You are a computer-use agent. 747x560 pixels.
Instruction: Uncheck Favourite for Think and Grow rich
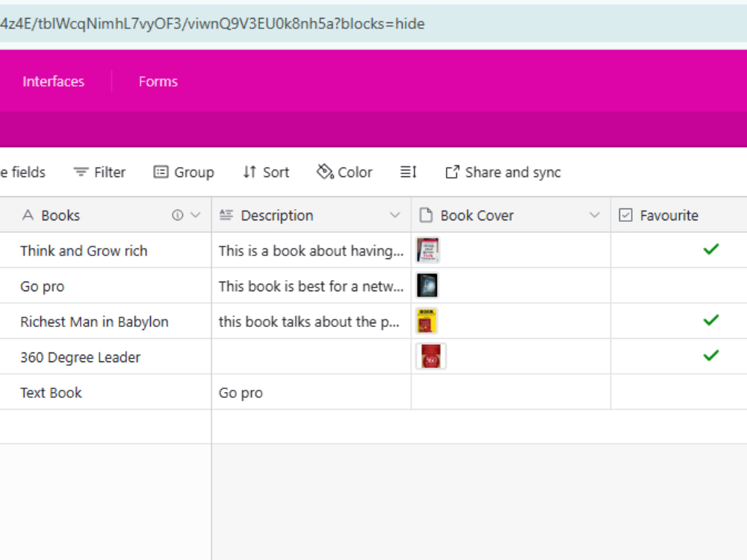click(711, 249)
